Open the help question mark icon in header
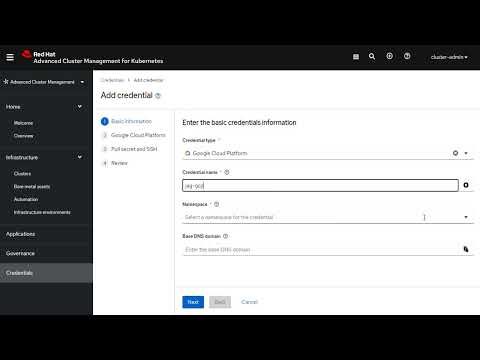This screenshot has height=360, width=480. tap(407, 56)
